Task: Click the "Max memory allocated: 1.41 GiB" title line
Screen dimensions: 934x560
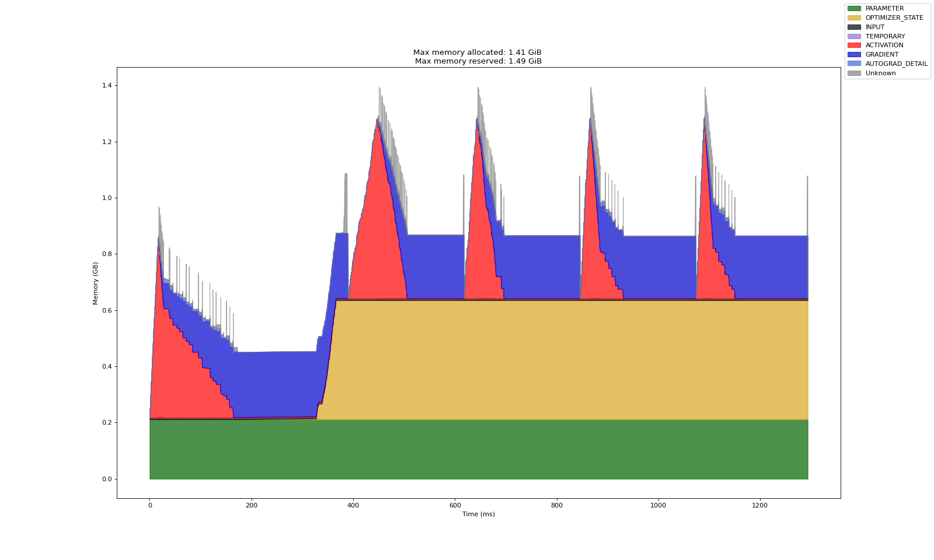Action: [478, 52]
